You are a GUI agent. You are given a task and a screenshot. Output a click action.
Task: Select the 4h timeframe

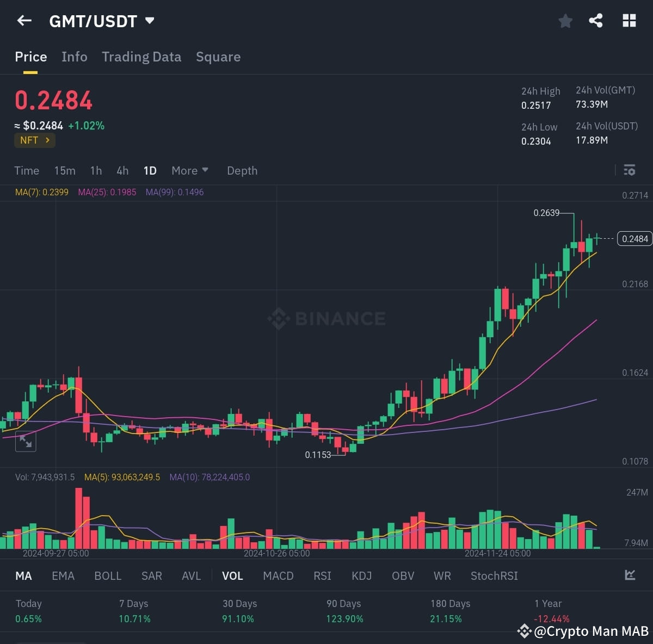pyautogui.click(x=122, y=170)
